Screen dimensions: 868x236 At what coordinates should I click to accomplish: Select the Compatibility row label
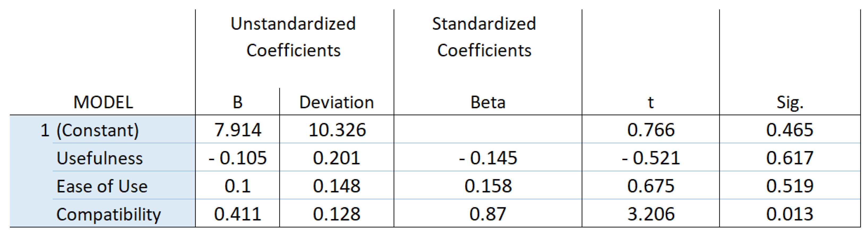[109, 214]
